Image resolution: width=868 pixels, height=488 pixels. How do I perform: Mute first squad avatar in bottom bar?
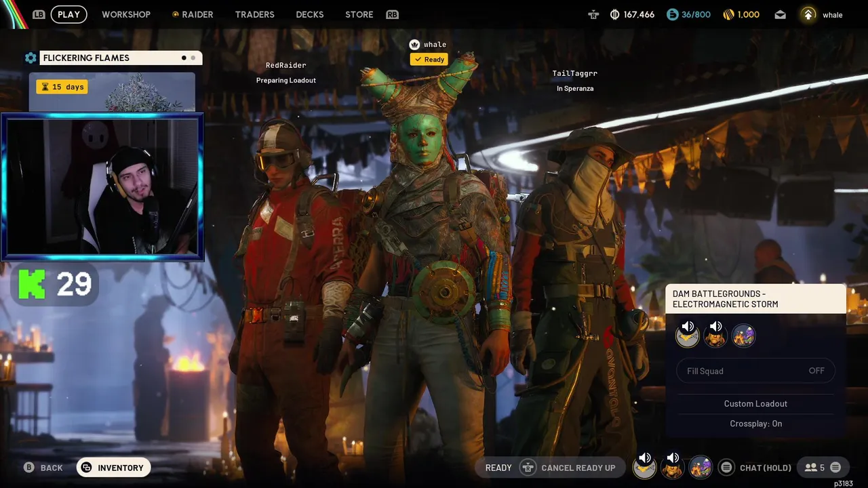(645, 466)
